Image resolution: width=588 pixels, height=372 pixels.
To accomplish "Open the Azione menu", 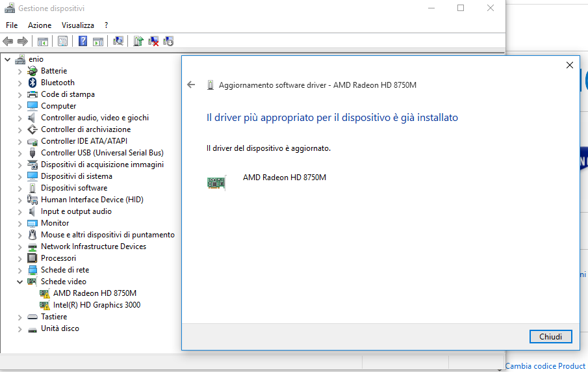I will point(40,25).
